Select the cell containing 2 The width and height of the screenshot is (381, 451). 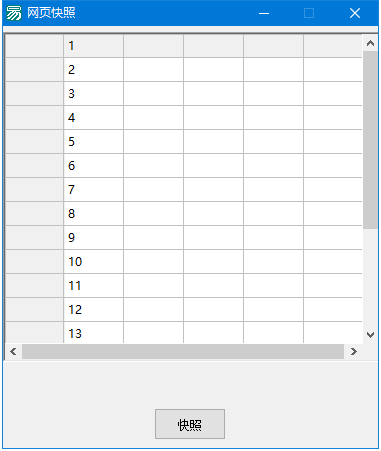coord(93,70)
